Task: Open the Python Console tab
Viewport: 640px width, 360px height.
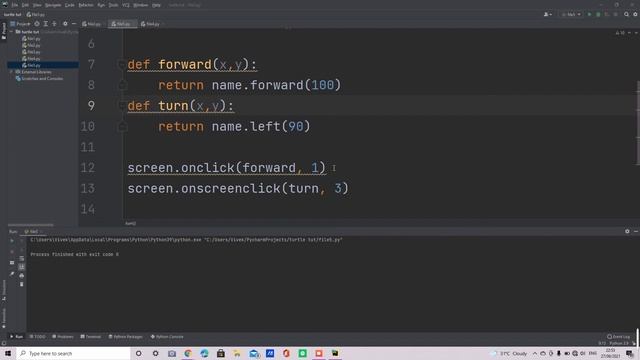Action: click(167, 337)
